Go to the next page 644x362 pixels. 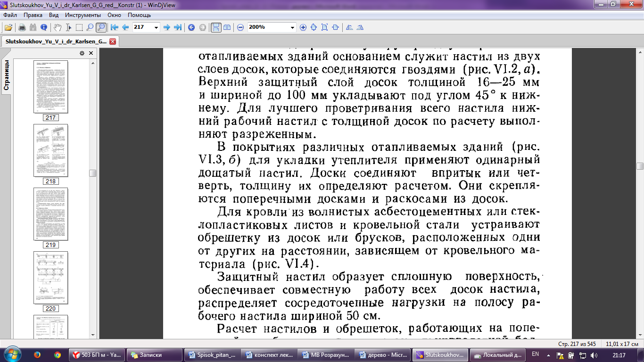coord(166,27)
